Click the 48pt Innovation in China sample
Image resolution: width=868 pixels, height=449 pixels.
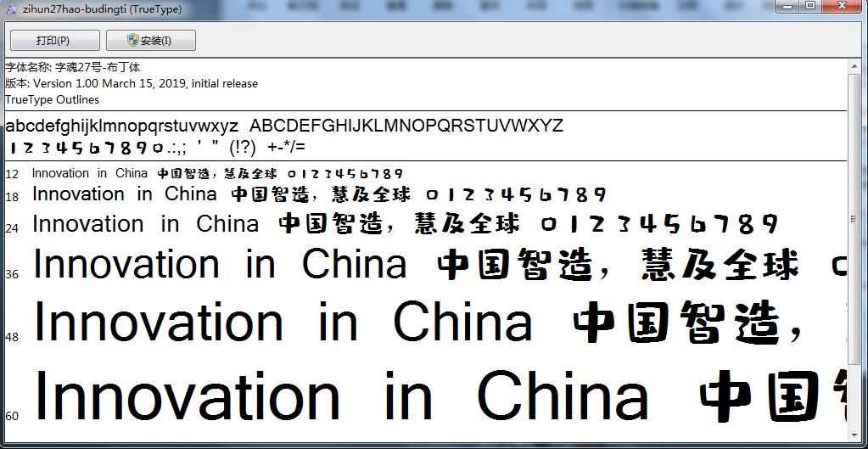tap(283, 323)
